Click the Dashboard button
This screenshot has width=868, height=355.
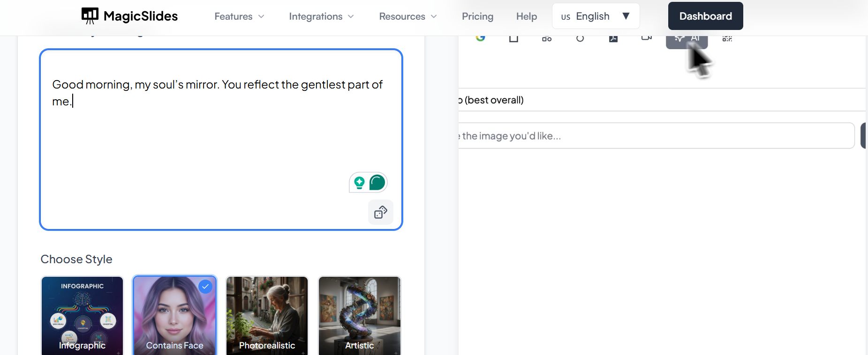coord(705,16)
